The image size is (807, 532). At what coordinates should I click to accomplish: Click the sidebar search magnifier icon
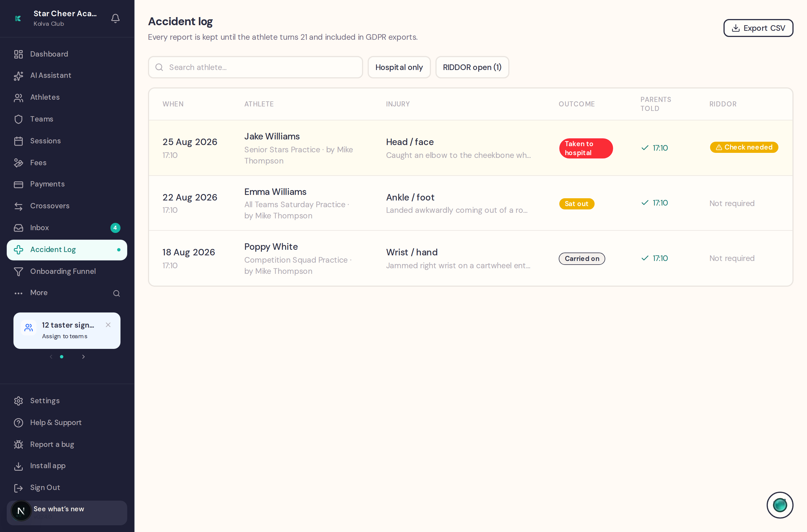click(x=117, y=293)
